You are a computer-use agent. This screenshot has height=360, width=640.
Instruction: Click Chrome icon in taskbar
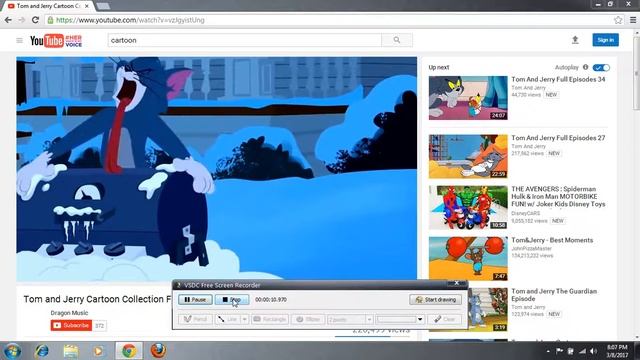point(129,351)
